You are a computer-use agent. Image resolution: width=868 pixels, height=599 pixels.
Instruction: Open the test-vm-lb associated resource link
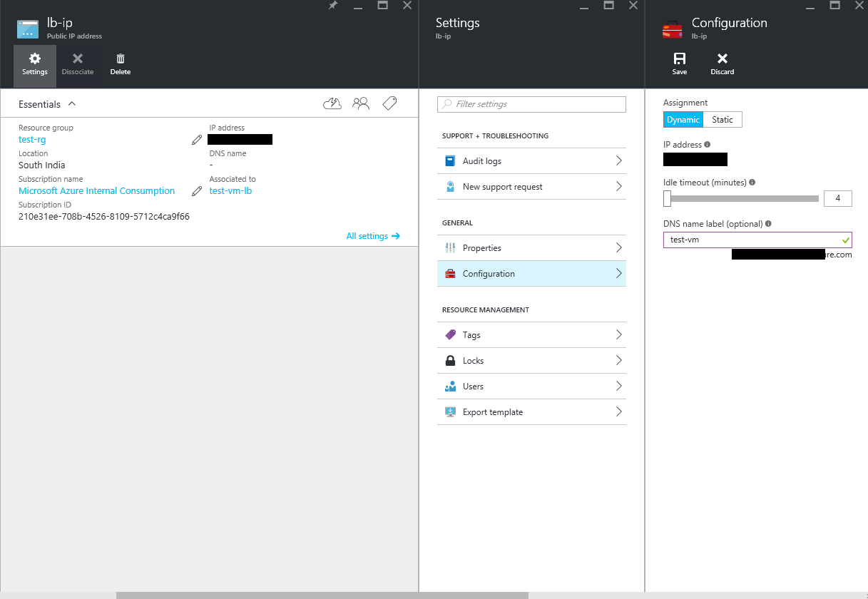[x=230, y=191]
